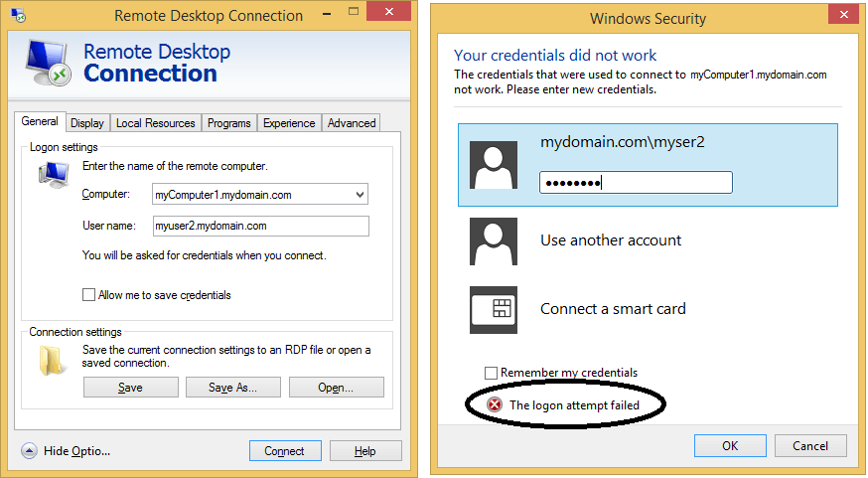The height and width of the screenshot is (478, 868).
Task: Click the Save As... button
Action: click(233, 388)
